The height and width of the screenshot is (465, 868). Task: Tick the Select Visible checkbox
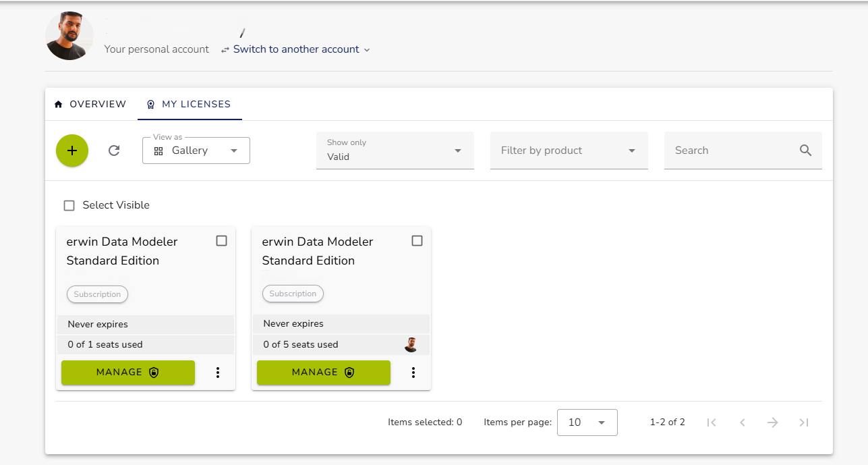coord(69,205)
